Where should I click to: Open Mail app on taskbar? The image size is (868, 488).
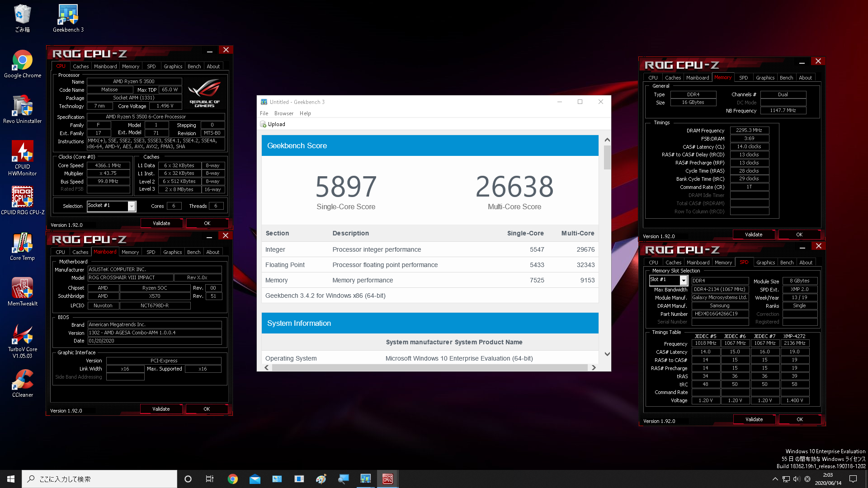point(255,479)
